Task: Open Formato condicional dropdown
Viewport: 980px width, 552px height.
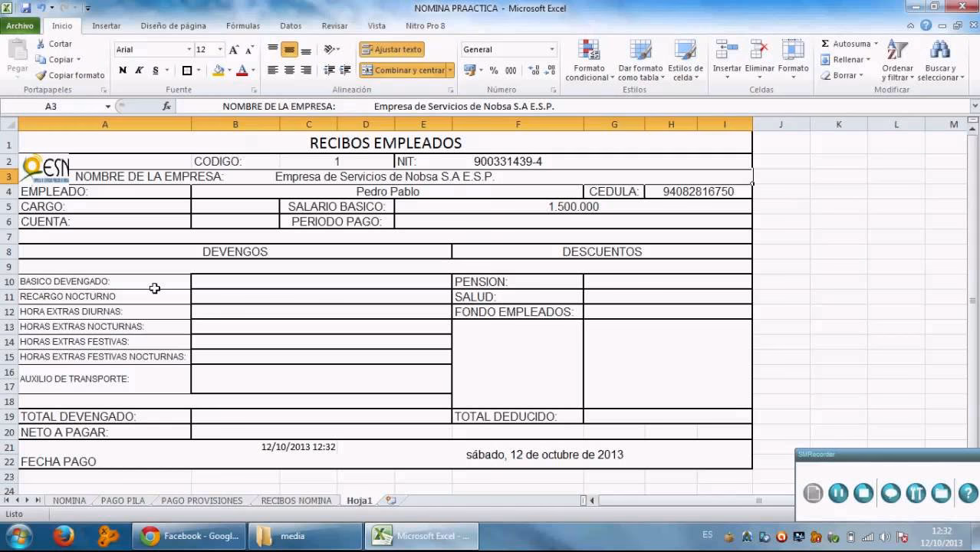Action: tap(589, 61)
